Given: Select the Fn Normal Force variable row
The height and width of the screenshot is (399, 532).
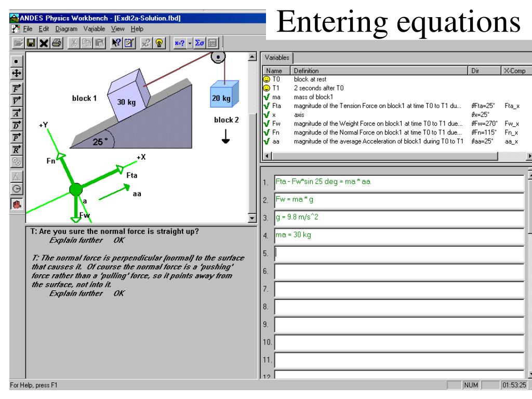Looking at the screenshot, I should (397, 132).
